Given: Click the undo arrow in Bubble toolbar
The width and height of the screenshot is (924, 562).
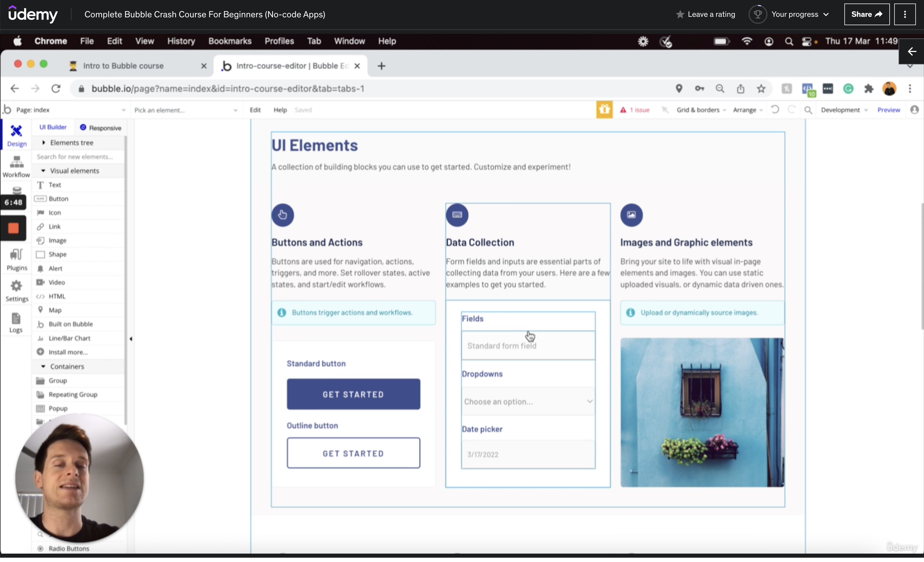Looking at the screenshot, I should (775, 110).
